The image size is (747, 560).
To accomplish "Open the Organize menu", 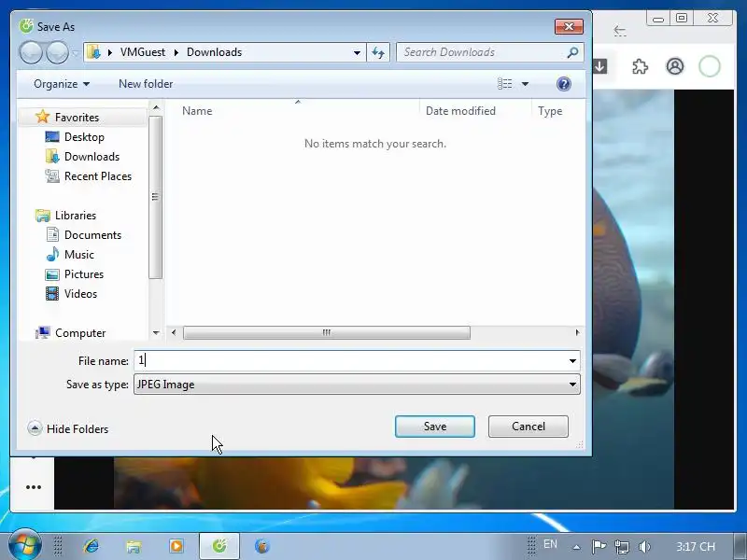I will click(62, 84).
